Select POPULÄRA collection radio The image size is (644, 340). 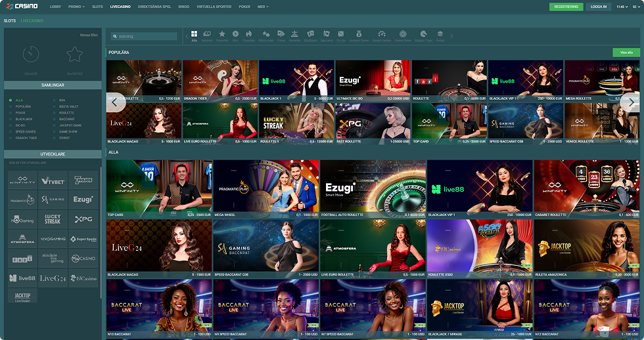tap(11, 106)
